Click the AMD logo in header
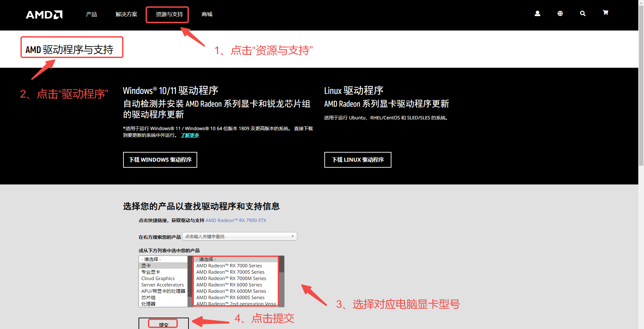Viewport: 644px width, 329px height. point(44,15)
